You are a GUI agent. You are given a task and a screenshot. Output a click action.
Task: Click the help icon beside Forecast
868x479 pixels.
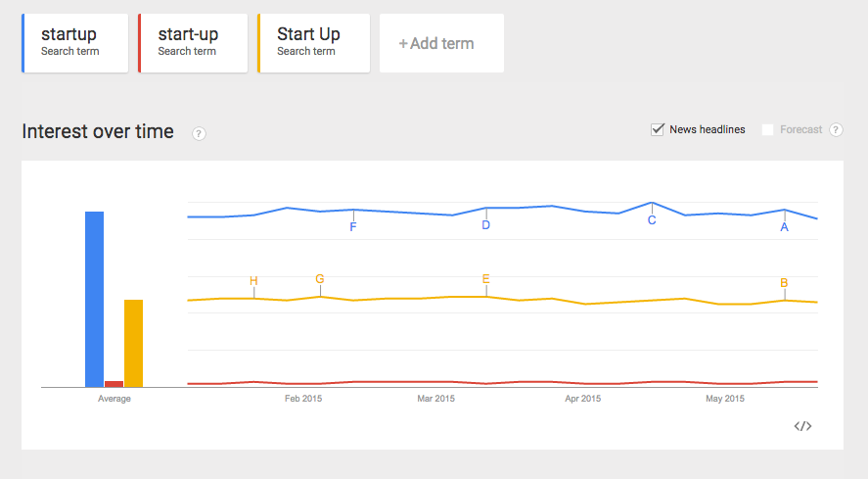(x=836, y=130)
